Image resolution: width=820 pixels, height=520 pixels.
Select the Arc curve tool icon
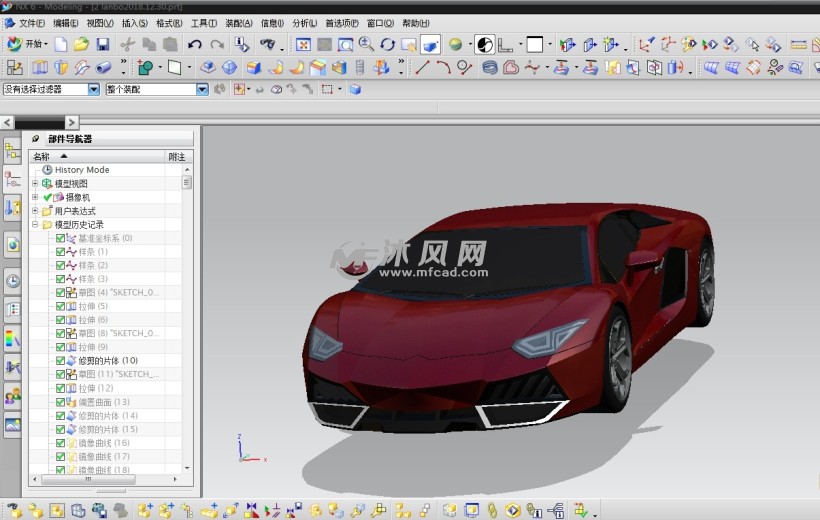(x=443, y=67)
